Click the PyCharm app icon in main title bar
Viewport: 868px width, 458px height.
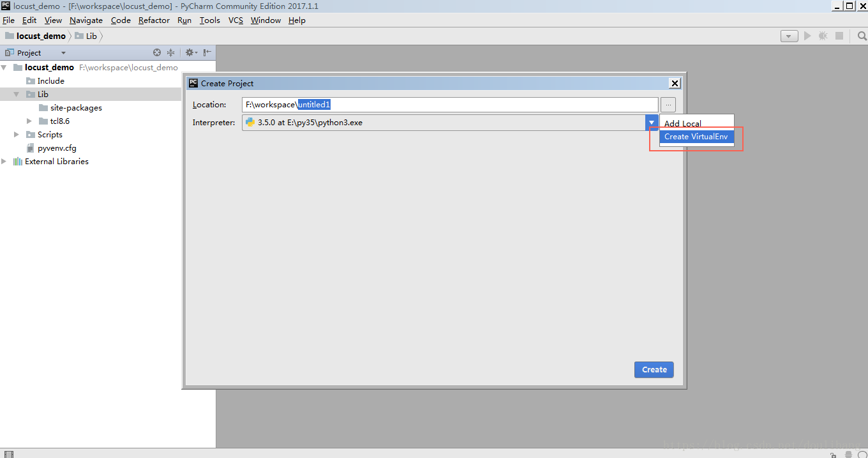point(6,6)
